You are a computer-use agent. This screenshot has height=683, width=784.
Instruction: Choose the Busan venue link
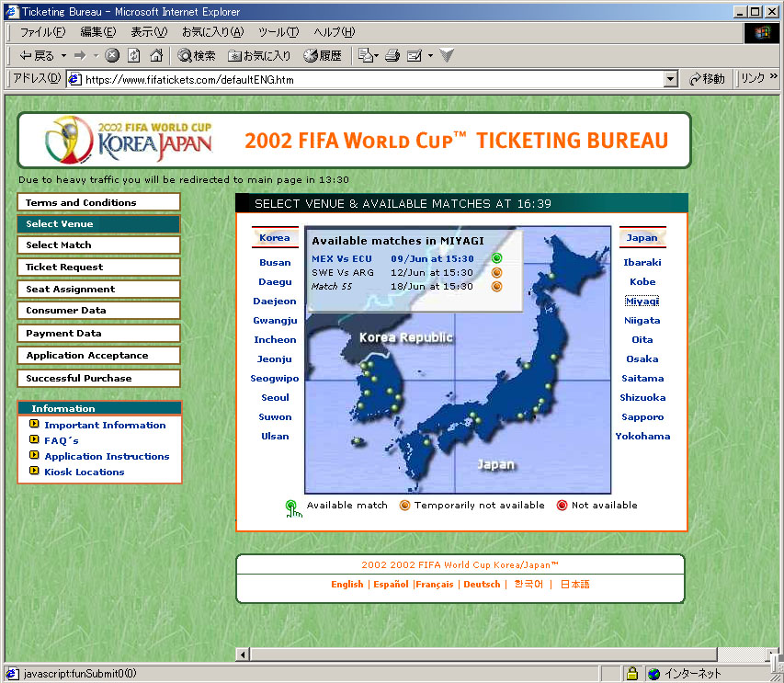tap(275, 262)
